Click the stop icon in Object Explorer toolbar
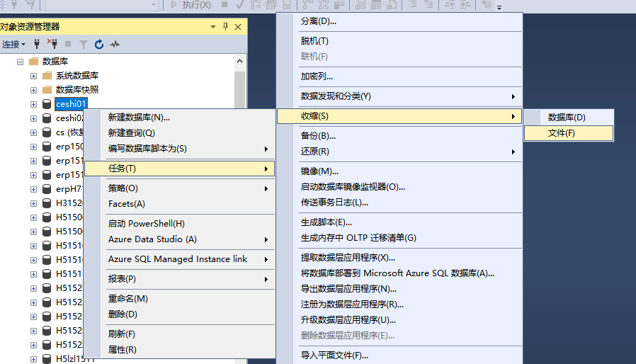This screenshot has height=364, width=636. 68,44
